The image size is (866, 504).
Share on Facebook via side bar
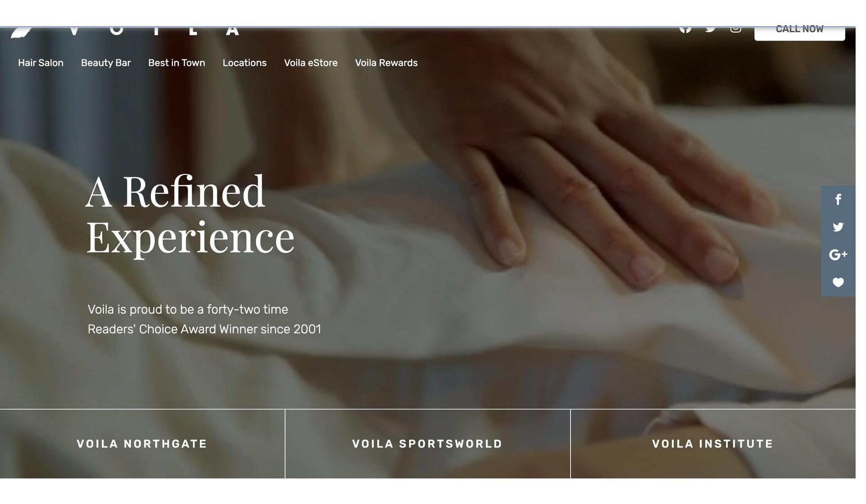click(838, 199)
